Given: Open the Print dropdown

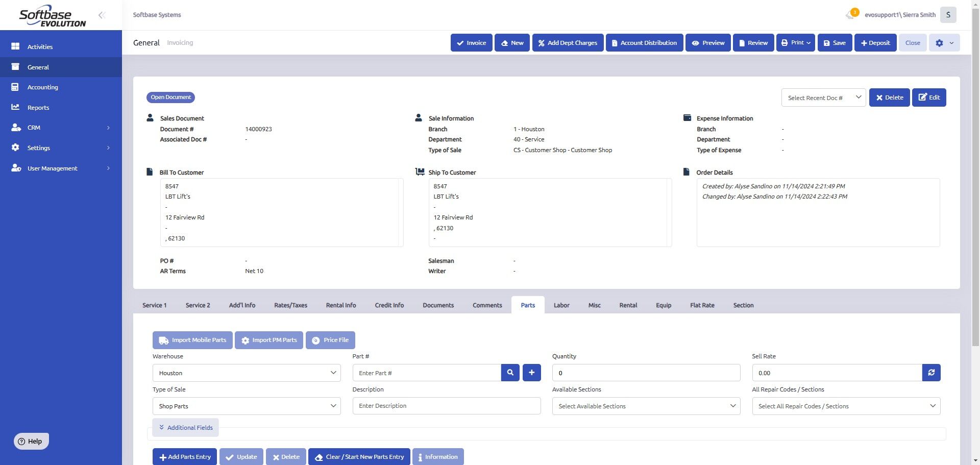Looking at the screenshot, I should click(x=796, y=43).
